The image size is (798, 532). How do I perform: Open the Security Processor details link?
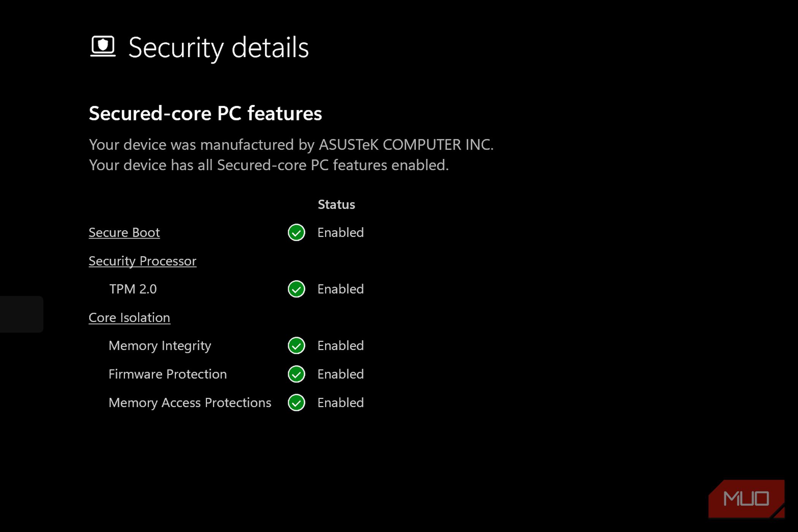point(142,261)
